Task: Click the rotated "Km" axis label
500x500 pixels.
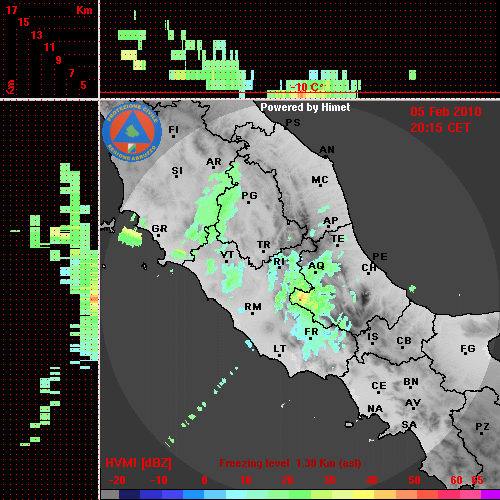Action: coord(11,87)
